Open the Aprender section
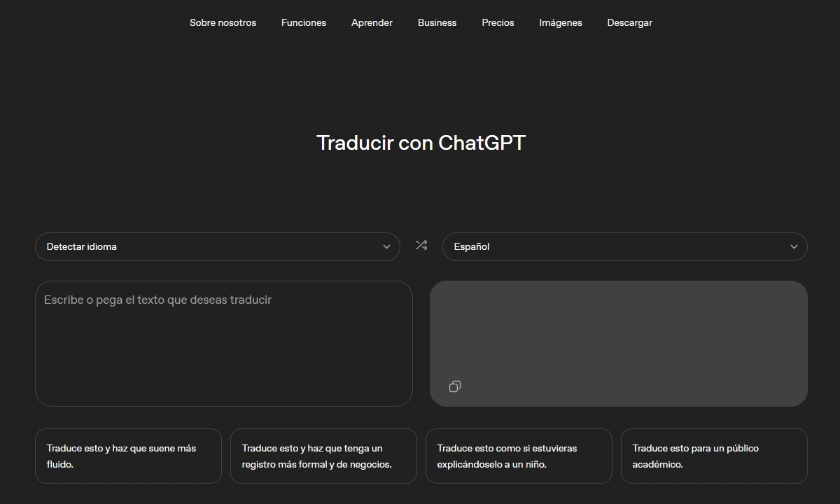Viewport: 840px width, 504px height. pyautogui.click(x=372, y=22)
